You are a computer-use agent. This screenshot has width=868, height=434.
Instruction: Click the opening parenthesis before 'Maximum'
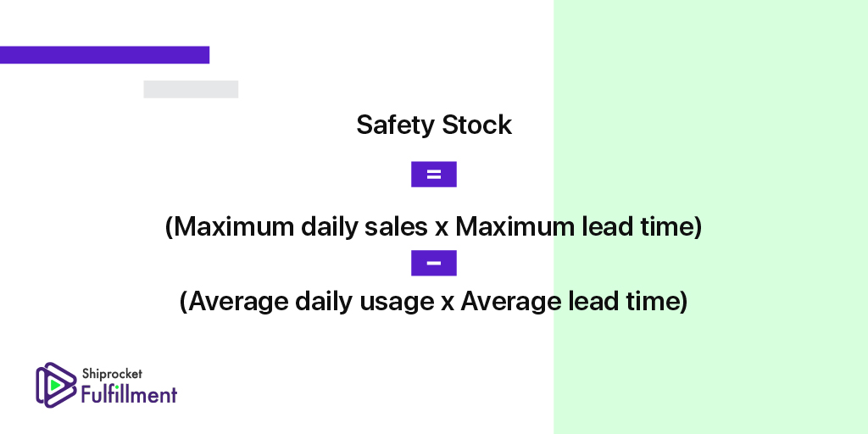[170, 227]
